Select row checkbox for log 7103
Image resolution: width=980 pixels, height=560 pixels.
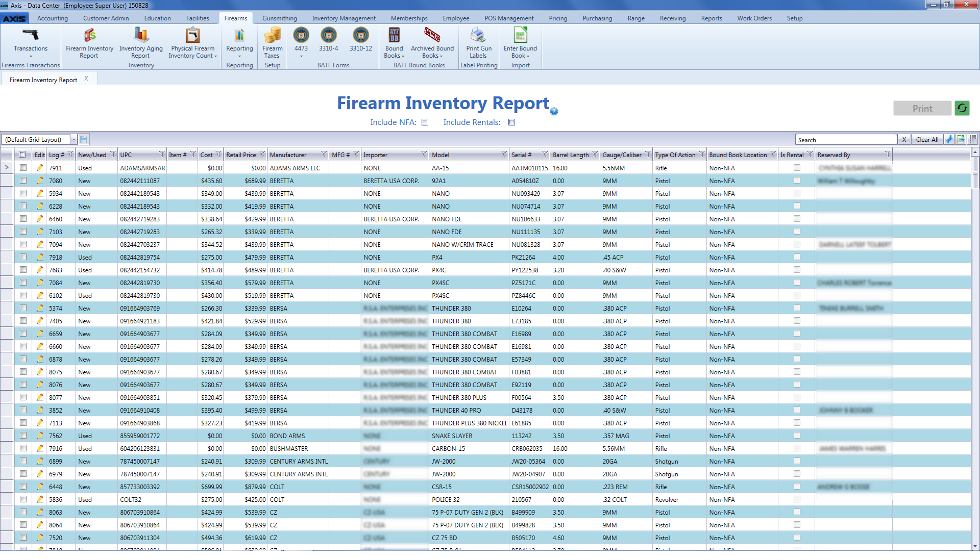[x=23, y=231]
